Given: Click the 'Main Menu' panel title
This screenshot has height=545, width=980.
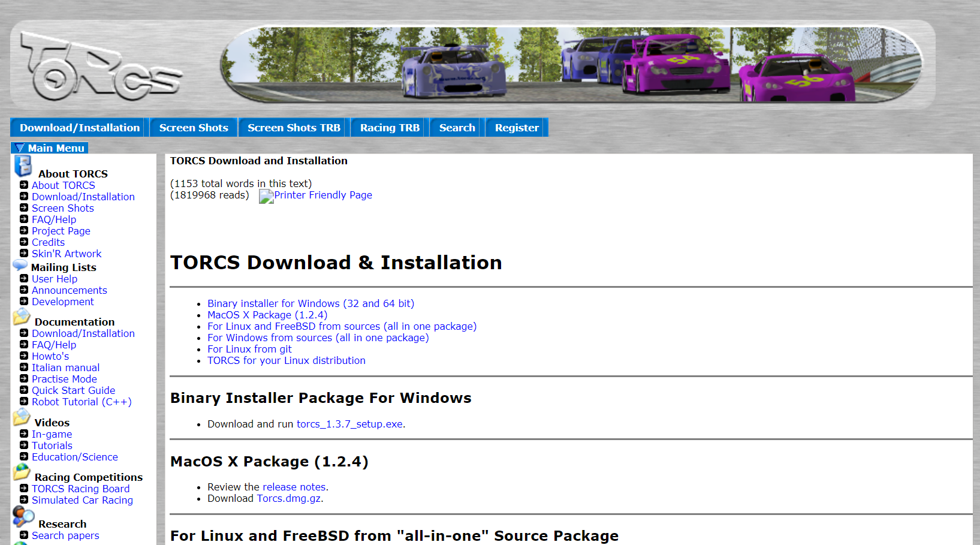Looking at the screenshot, I should (56, 148).
